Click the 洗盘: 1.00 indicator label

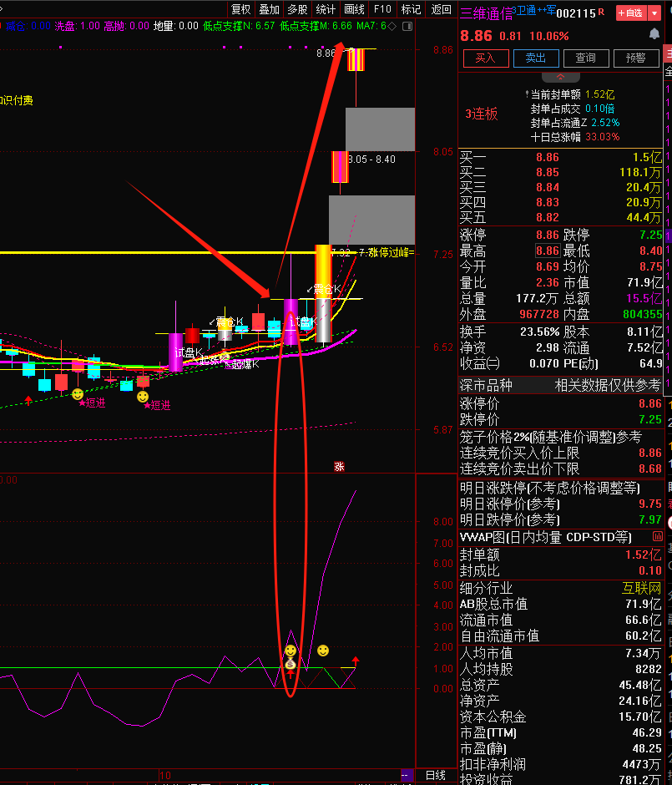[x=77, y=26]
